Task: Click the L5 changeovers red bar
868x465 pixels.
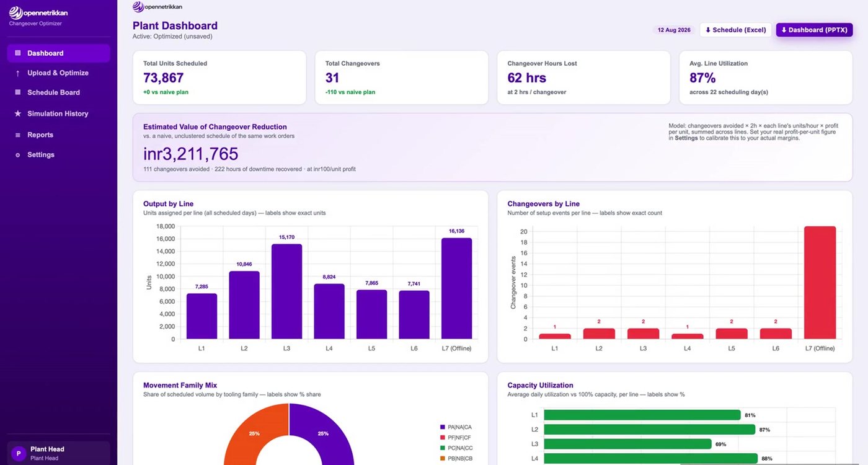Action: [x=732, y=334]
